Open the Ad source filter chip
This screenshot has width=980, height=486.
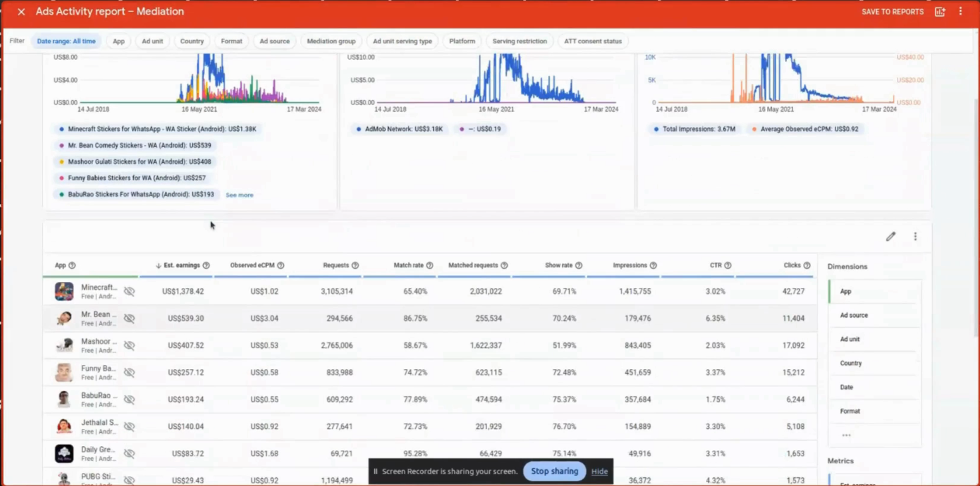pos(274,41)
